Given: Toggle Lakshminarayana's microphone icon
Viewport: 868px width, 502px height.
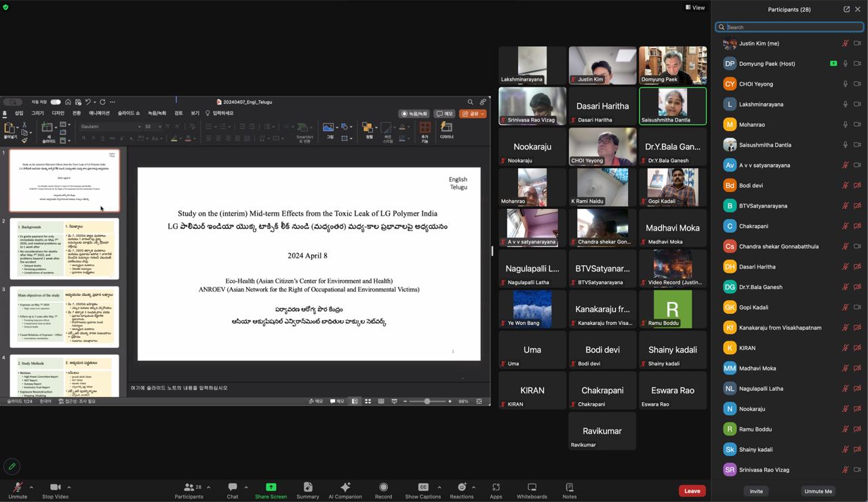Looking at the screenshot, I should pos(845,104).
